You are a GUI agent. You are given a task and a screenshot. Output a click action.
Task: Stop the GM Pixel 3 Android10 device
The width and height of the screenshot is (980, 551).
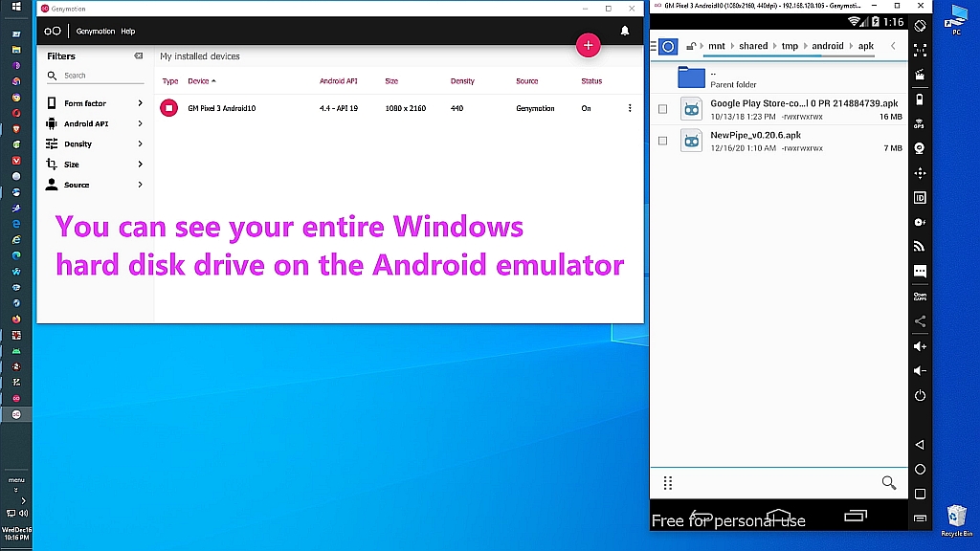pyautogui.click(x=168, y=108)
